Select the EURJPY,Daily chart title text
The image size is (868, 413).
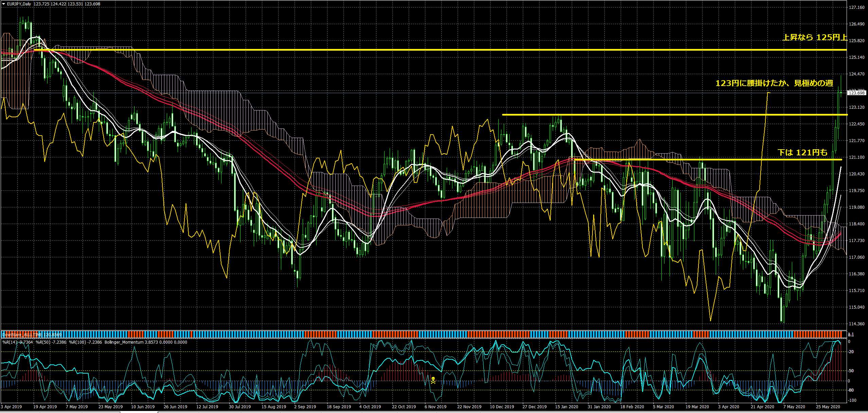pyautogui.click(x=19, y=4)
